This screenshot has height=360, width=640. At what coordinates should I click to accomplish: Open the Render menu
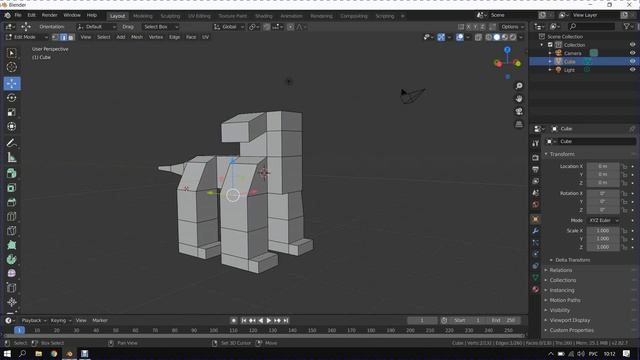[x=49, y=16]
